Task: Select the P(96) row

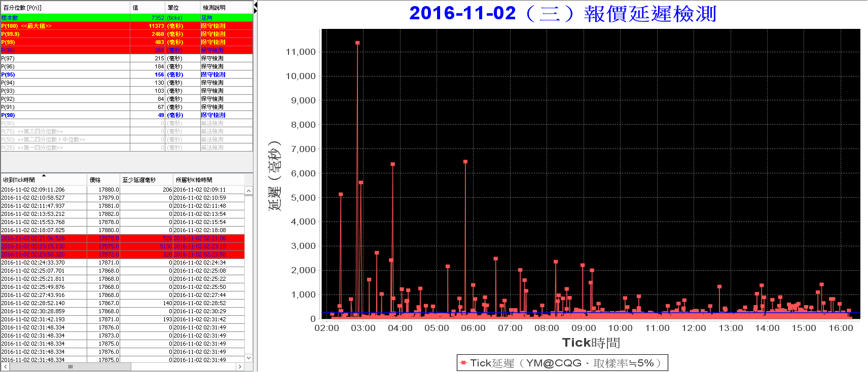Action: [127, 66]
